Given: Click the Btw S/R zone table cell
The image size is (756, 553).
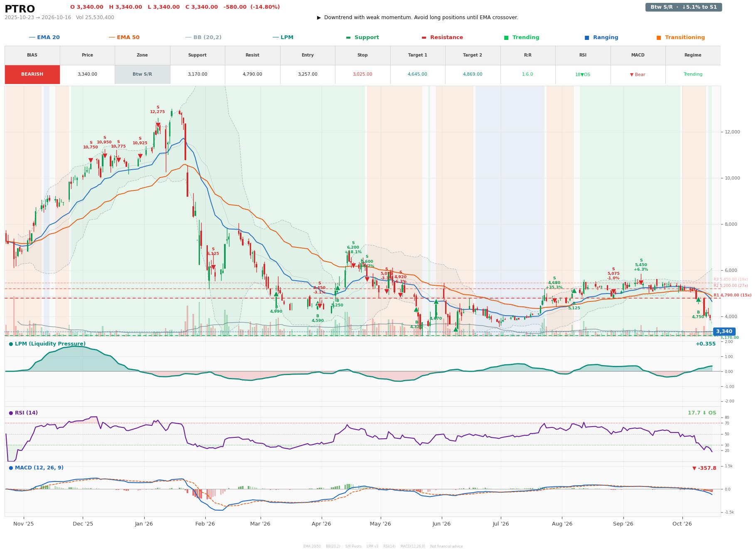Looking at the screenshot, I should point(143,74).
